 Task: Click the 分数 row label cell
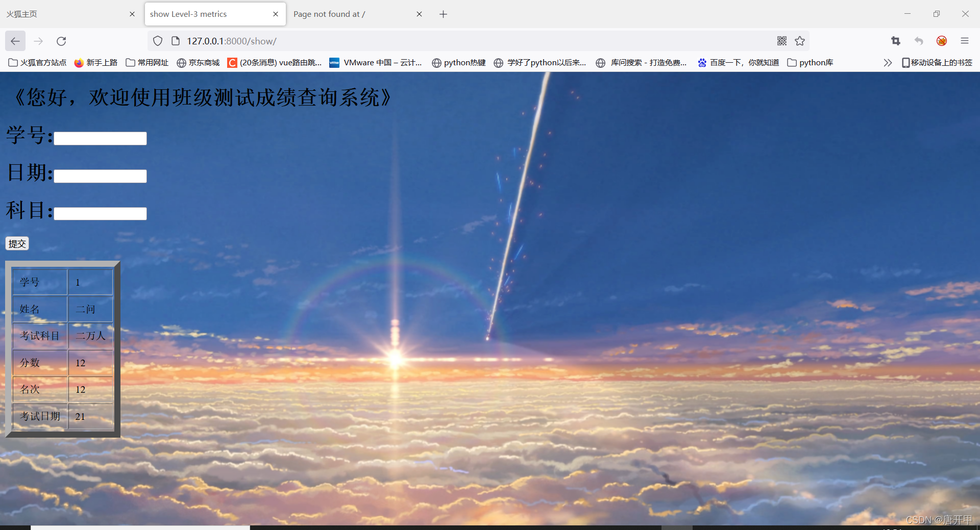coord(40,363)
